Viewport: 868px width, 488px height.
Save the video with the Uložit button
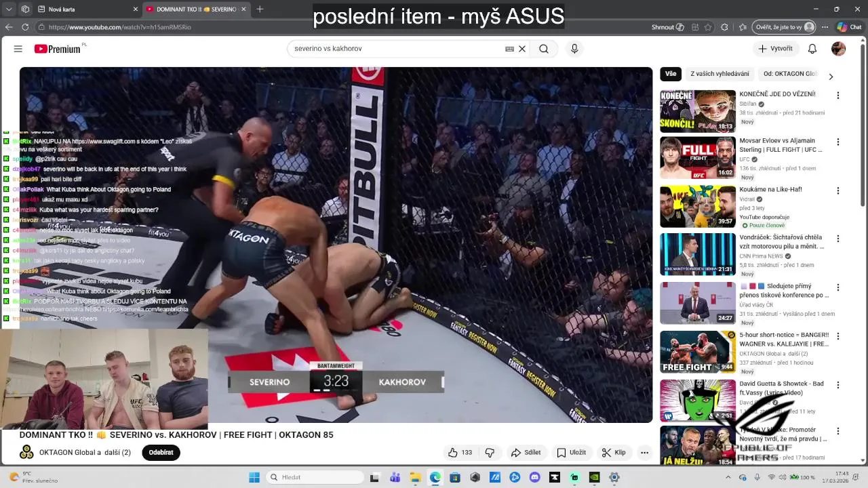572,453
